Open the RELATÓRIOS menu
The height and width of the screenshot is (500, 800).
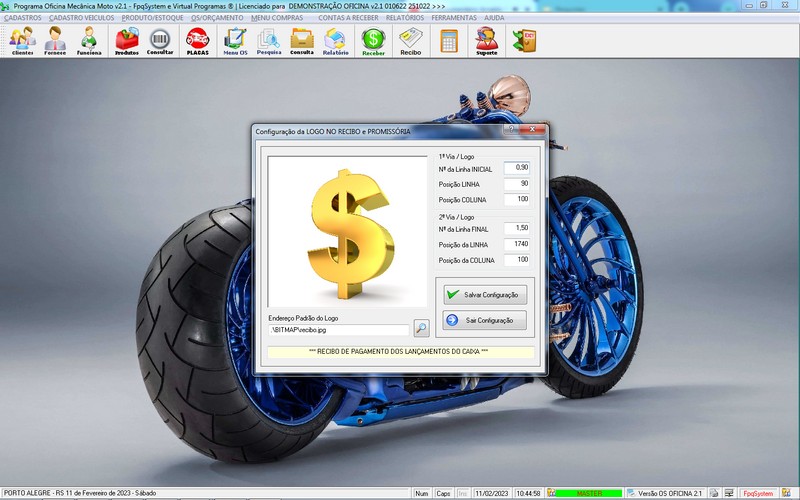click(x=405, y=18)
